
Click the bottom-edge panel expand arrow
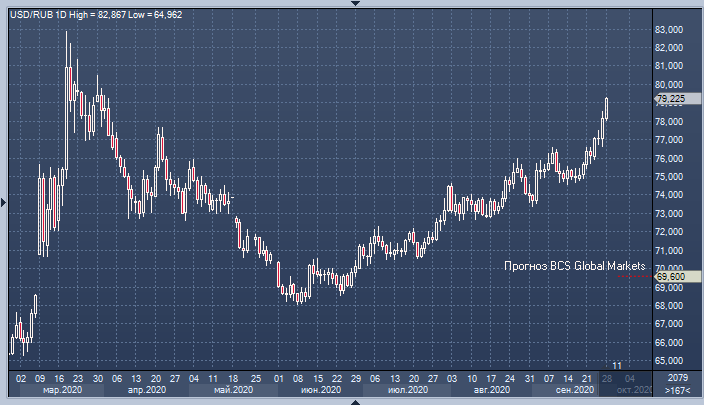point(352,401)
